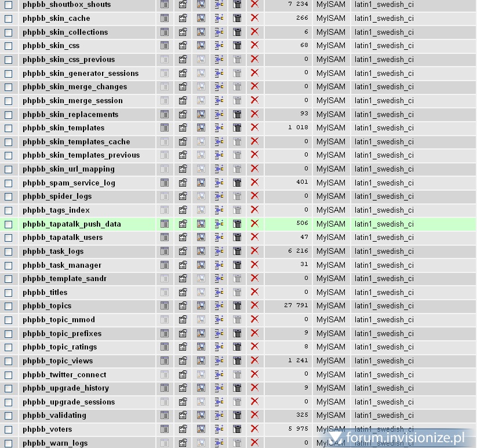This screenshot has width=477, height=448.
Task: Structure icon for phpbb_spider_logs row
Action: 183,196
